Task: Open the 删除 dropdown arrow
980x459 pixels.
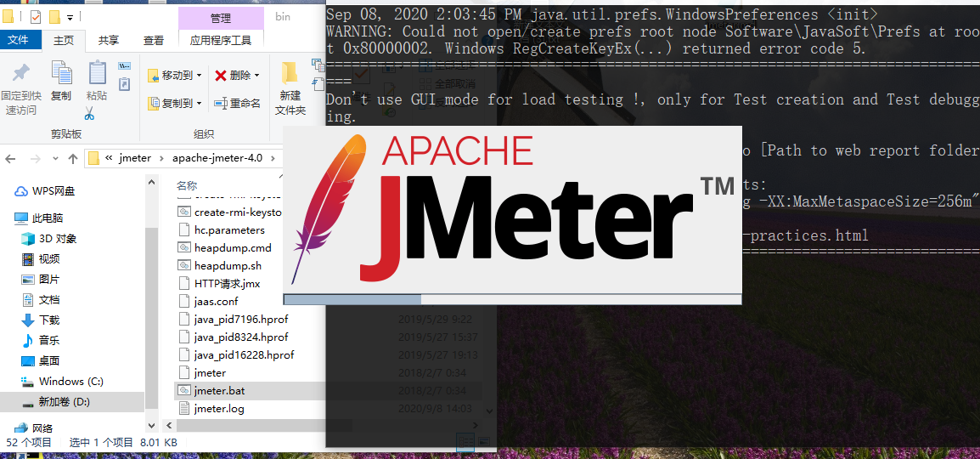Action: tap(256, 76)
